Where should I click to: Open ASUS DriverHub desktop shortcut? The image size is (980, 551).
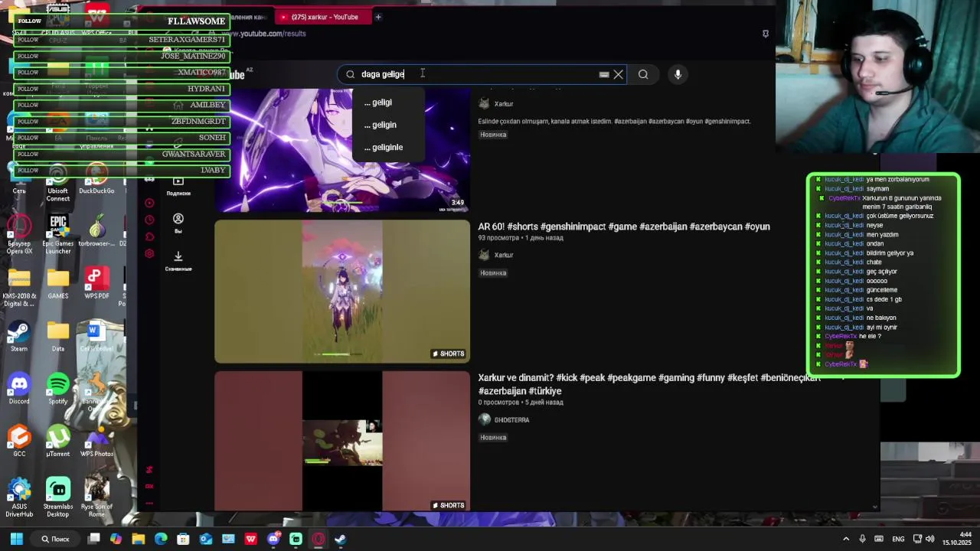pos(19,497)
